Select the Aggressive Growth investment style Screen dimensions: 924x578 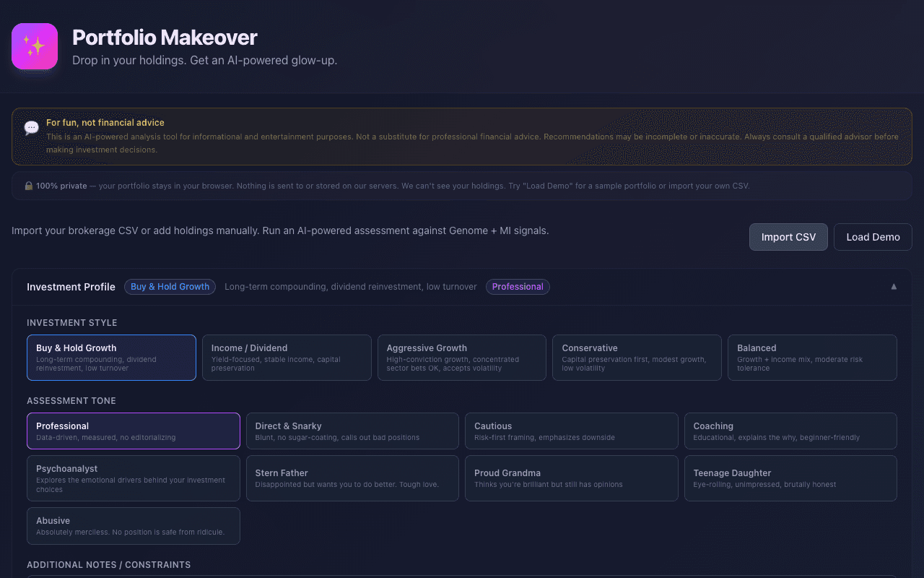461,357
